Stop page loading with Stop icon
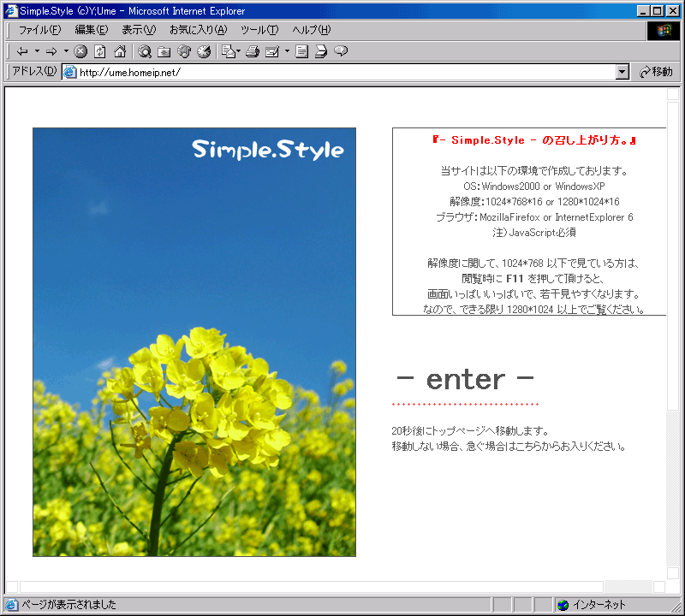The image size is (685, 616). tap(80, 51)
